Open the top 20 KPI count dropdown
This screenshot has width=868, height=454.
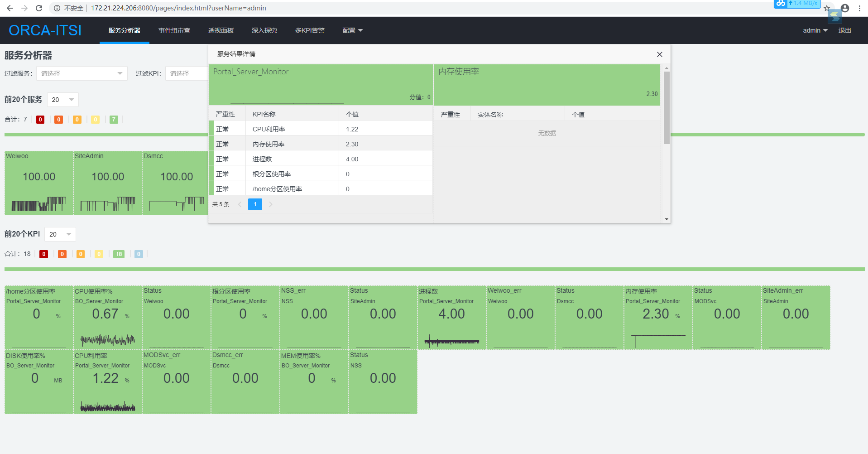[x=60, y=234]
